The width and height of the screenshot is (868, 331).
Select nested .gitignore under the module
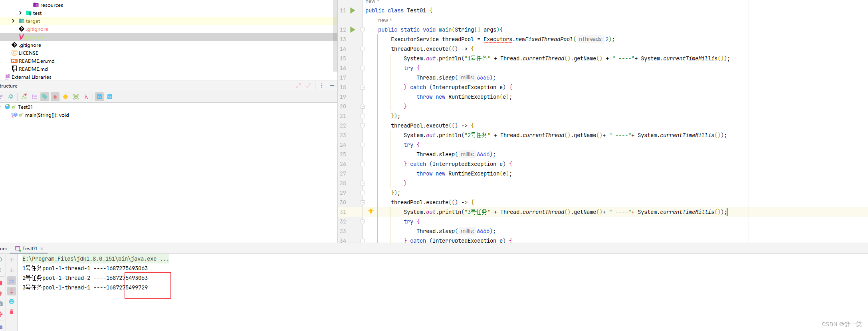(x=37, y=29)
